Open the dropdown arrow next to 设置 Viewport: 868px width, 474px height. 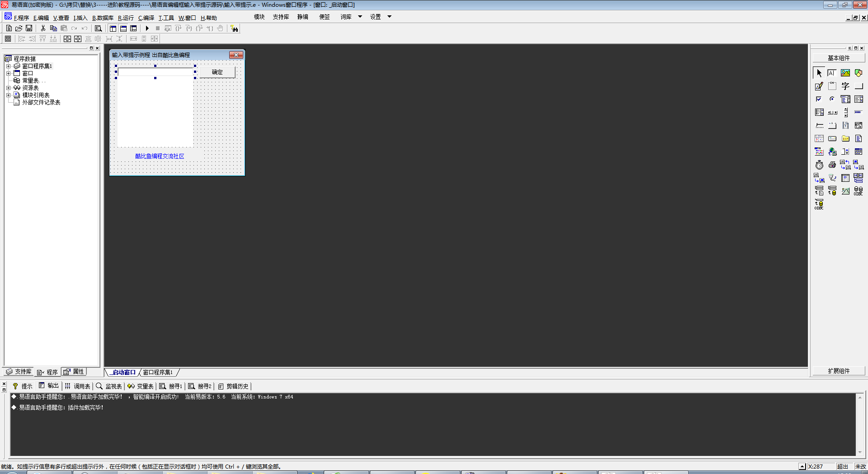(x=389, y=17)
